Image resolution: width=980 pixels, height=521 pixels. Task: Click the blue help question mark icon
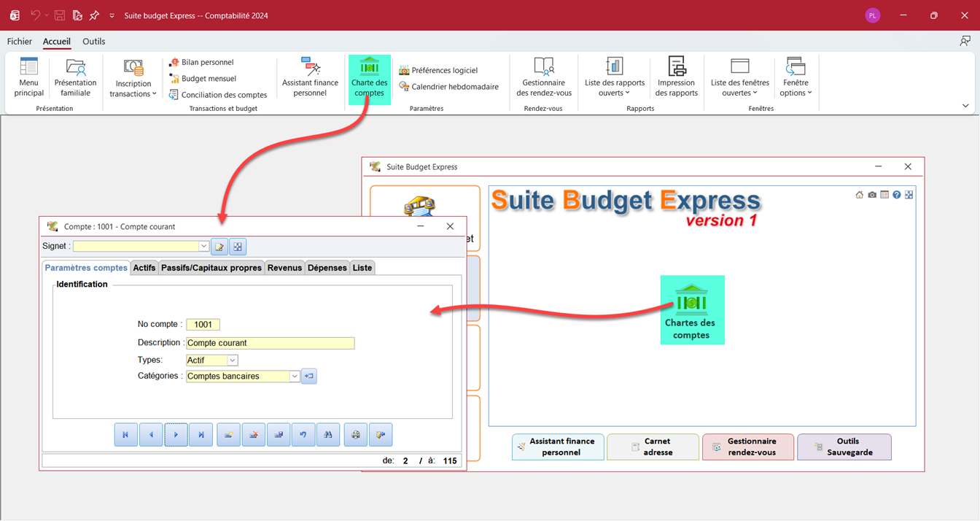(x=897, y=195)
